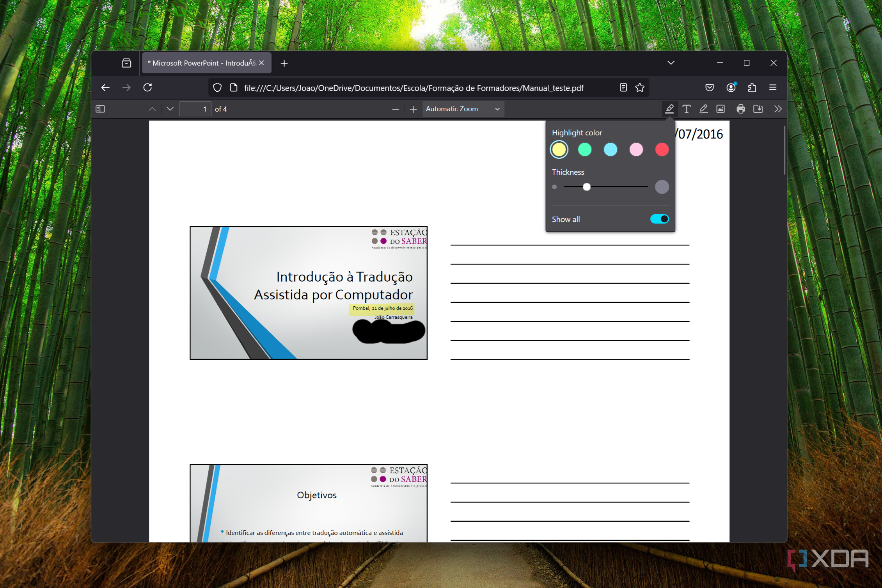This screenshot has width=882, height=588.
Task: Choose the green highlight color
Action: [585, 149]
